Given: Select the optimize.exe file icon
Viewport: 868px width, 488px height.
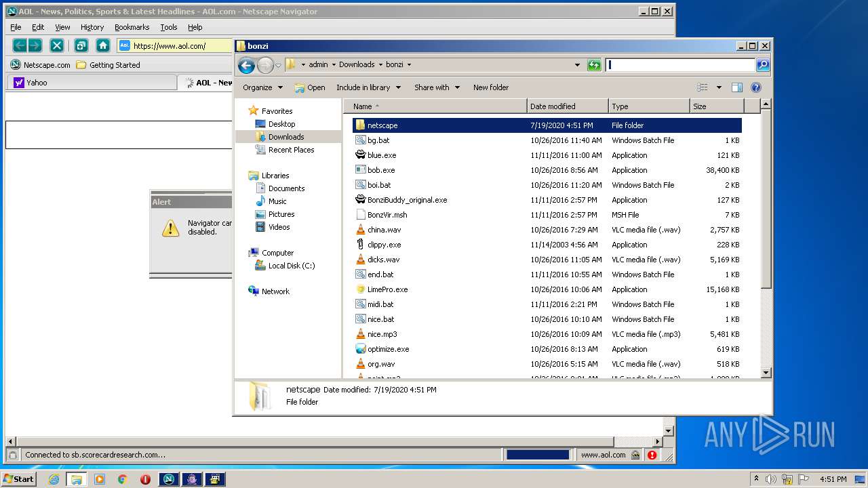Looking at the screenshot, I should 361,349.
